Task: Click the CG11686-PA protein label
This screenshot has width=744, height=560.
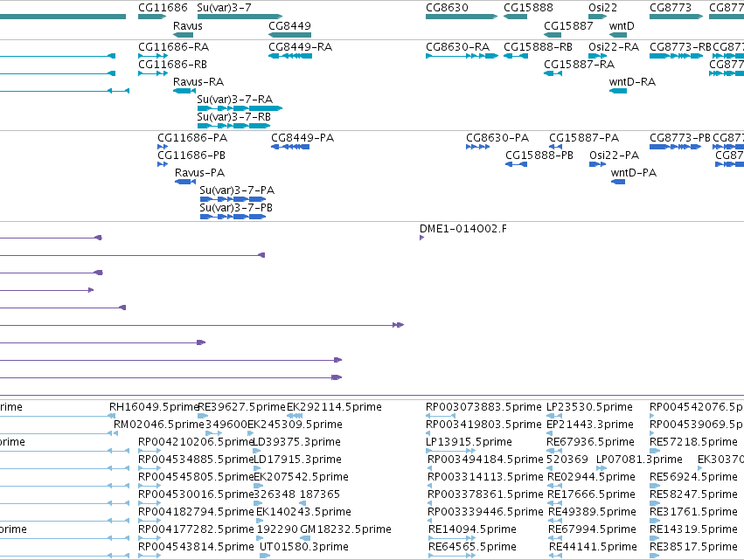Action: click(192, 138)
